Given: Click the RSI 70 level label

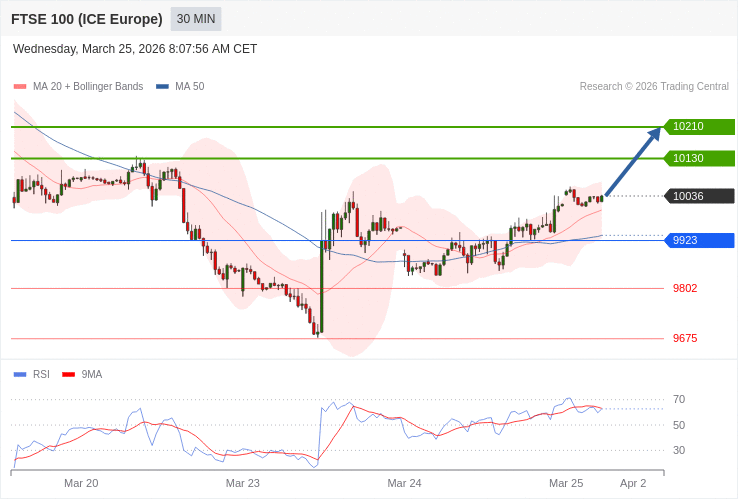Looking at the screenshot, I should (679, 399).
